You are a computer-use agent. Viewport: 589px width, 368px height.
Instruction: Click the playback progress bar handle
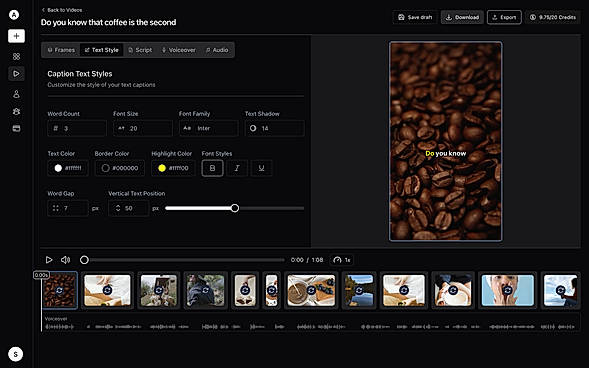click(85, 260)
